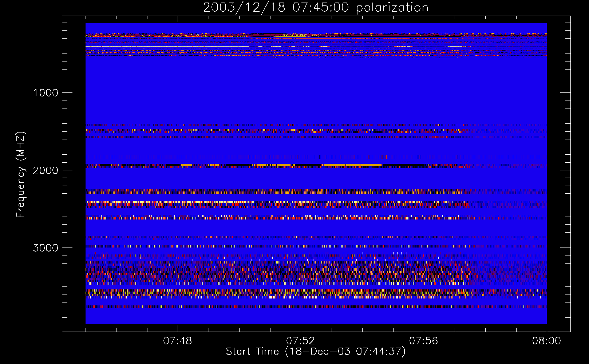Click the long orange emission band near 2000 MHz

(352, 165)
